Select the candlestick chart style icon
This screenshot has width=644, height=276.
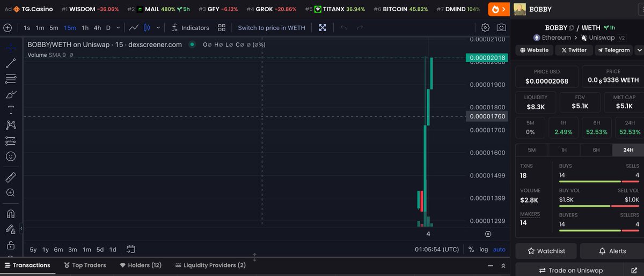[148, 28]
